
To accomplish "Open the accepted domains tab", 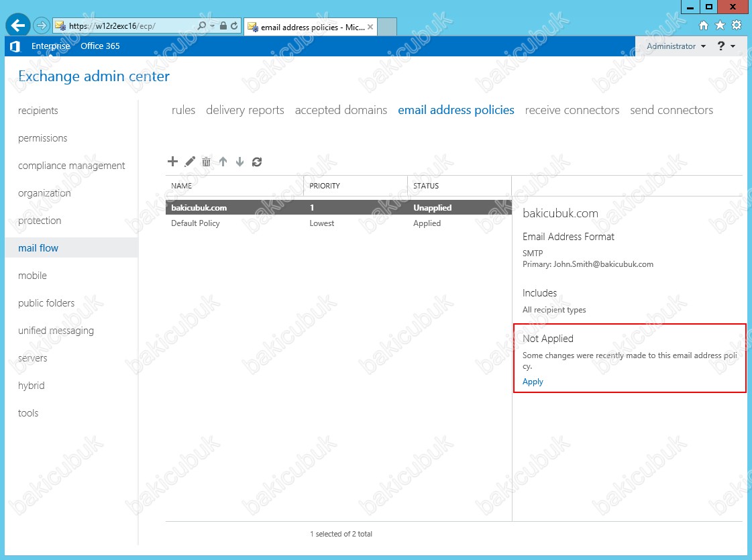I will pos(341,110).
